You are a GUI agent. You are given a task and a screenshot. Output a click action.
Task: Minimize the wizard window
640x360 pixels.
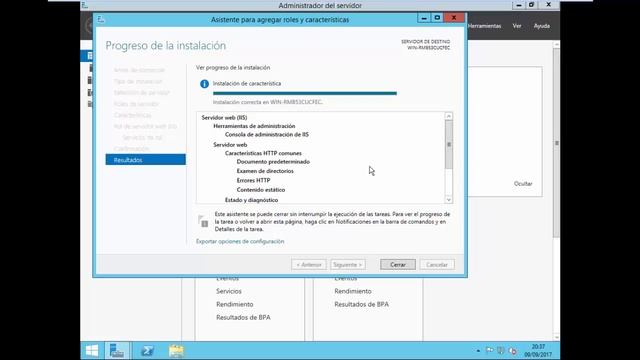click(x=424, y=18)
